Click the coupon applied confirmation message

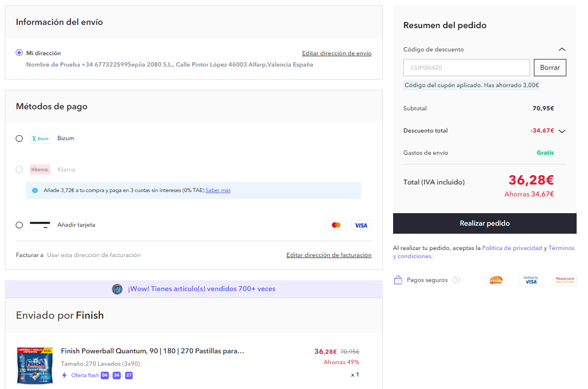472,85
